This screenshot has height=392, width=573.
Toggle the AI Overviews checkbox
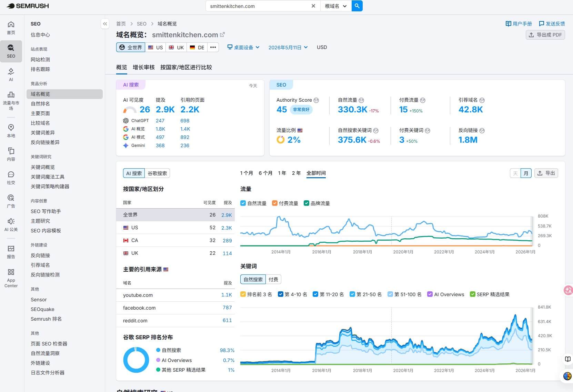pos(430,294)
